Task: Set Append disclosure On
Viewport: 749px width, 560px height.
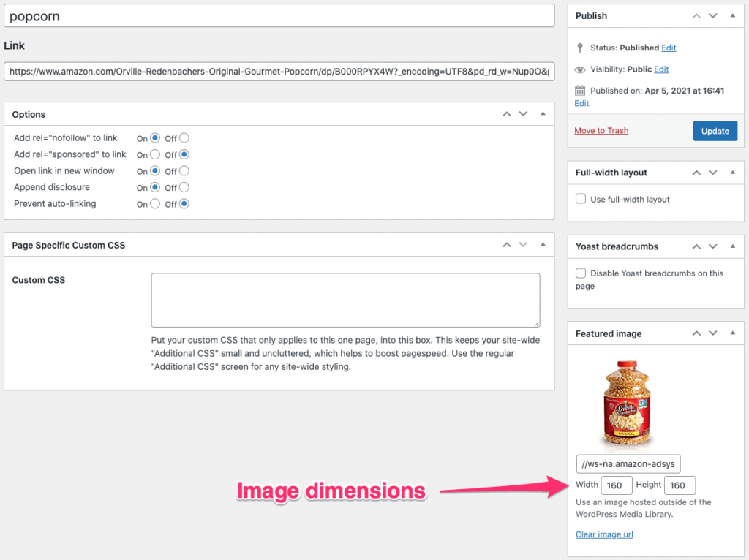Action: point(155,187)
